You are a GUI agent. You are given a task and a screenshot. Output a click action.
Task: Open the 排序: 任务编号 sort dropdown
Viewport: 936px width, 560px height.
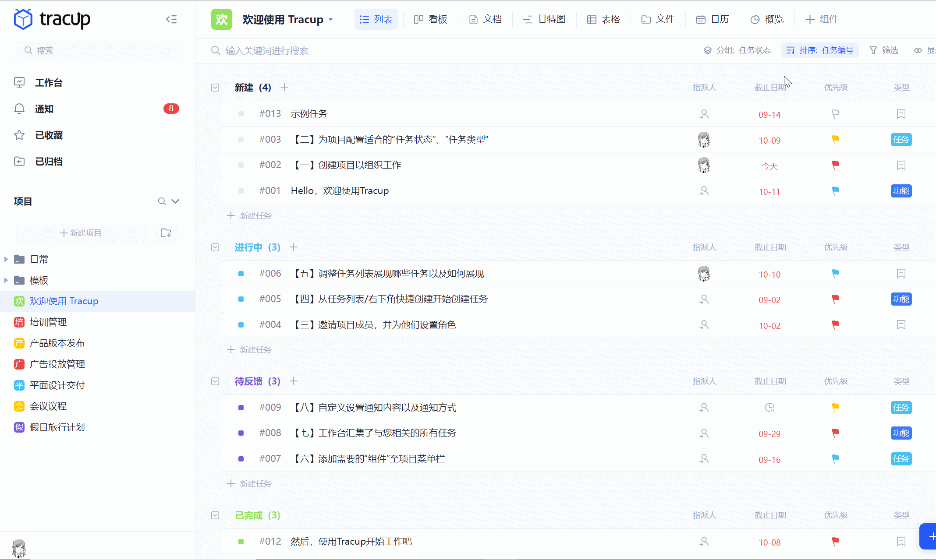click(820, 50)
